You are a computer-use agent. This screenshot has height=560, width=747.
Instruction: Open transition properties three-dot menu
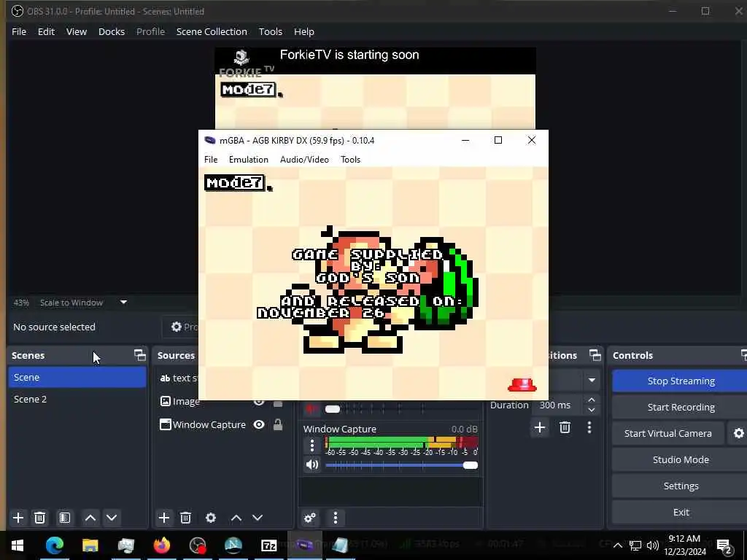[x=589, y=427]
